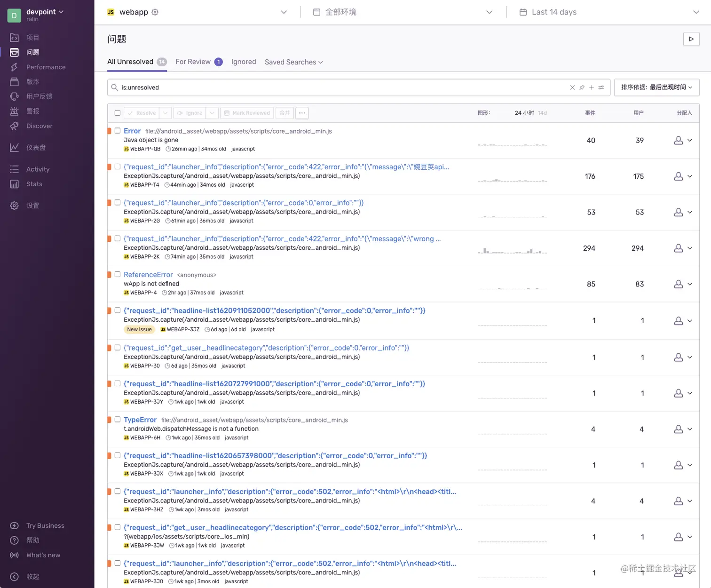Image resolution: width=711 pixels, height=588 pixels.
Task: Click the event graph for WEBAPP-2K issue
Action: click(x=512, y=250)
